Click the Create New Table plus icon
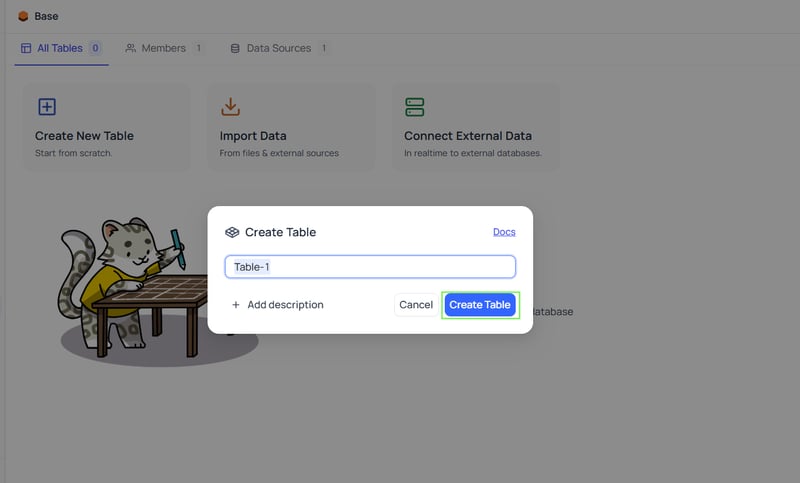 [x=47, y=107]
